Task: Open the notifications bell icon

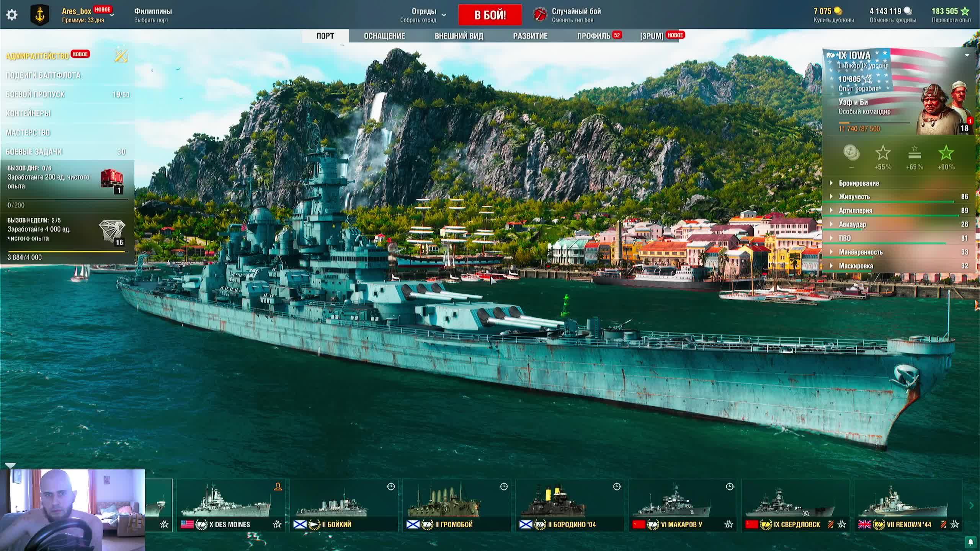Action: point(970,542)
